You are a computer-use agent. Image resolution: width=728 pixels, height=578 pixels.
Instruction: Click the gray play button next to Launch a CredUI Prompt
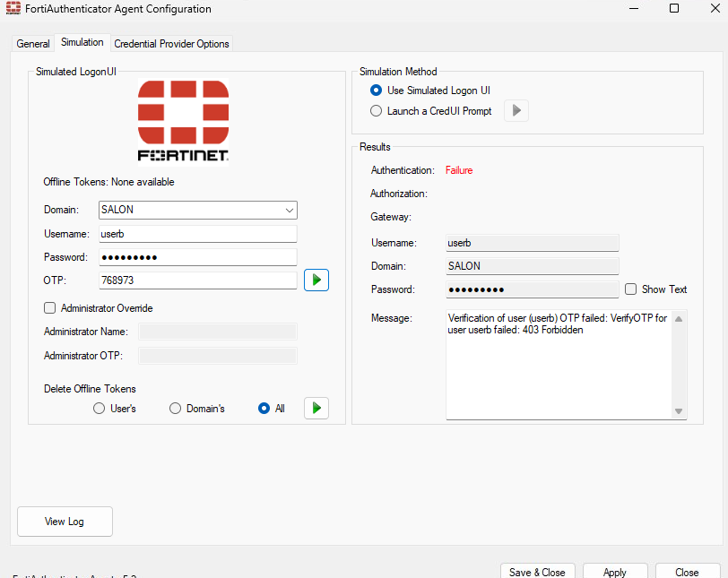pyautogui.click(x=516, y=111)
